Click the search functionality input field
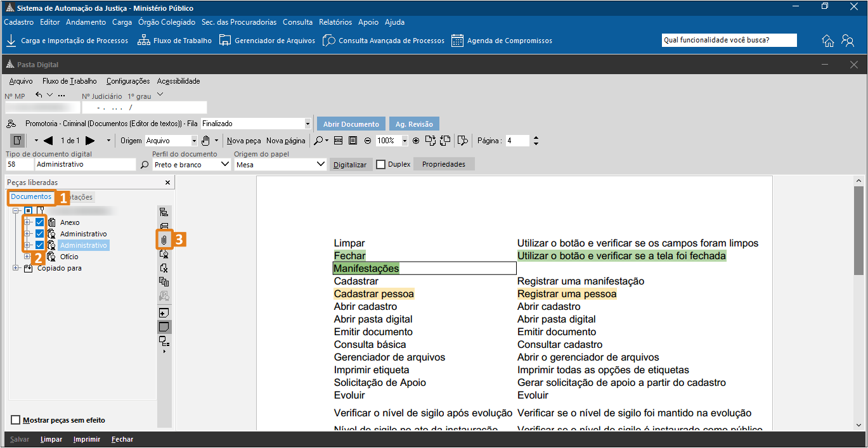The image size is (868, 448). click(729, 41)
